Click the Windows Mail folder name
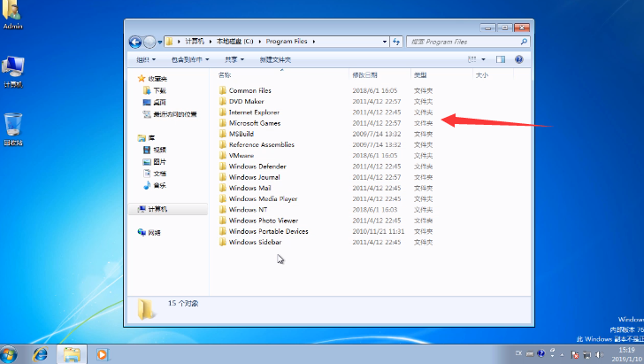 point(249,188)
